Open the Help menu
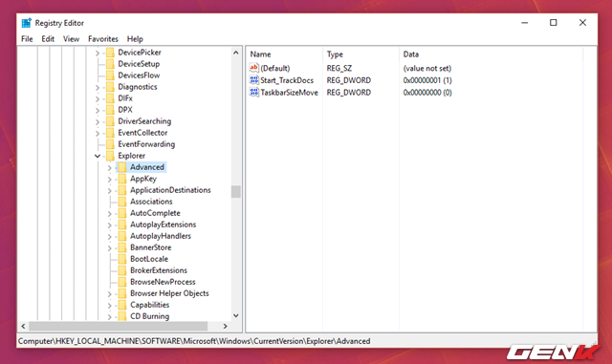The width and height of the screenshot is (612, 364). (x=135, y=39)
